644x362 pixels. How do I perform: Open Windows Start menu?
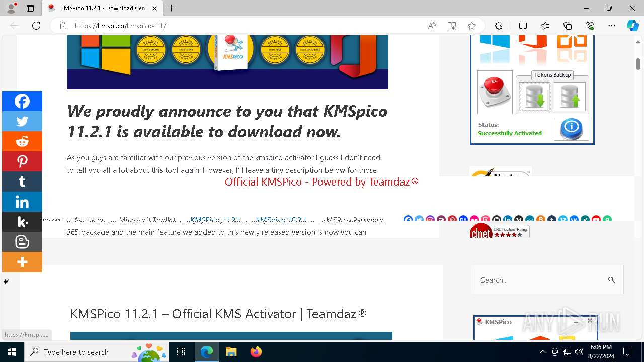tap(12, 352)
